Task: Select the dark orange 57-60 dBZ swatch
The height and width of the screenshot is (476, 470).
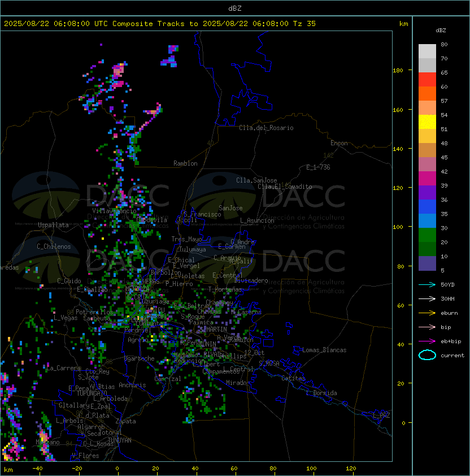Action: [x=427, y=93]
